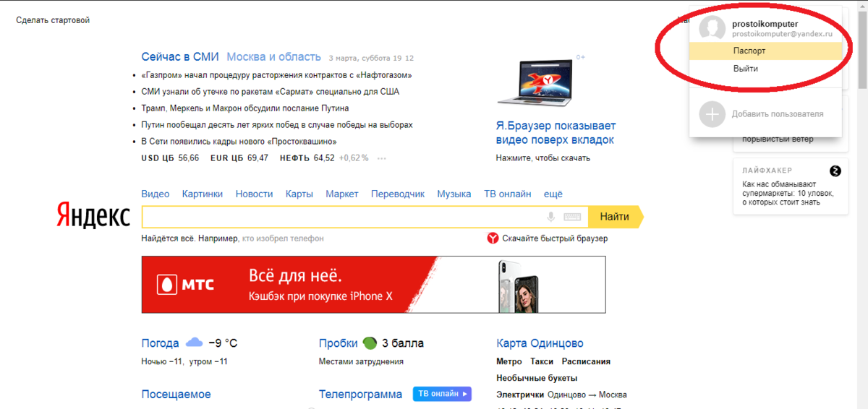Click Местами затруднения traffic text
Image resolution: width=868 pixels, height=409 pixels.
361,361
